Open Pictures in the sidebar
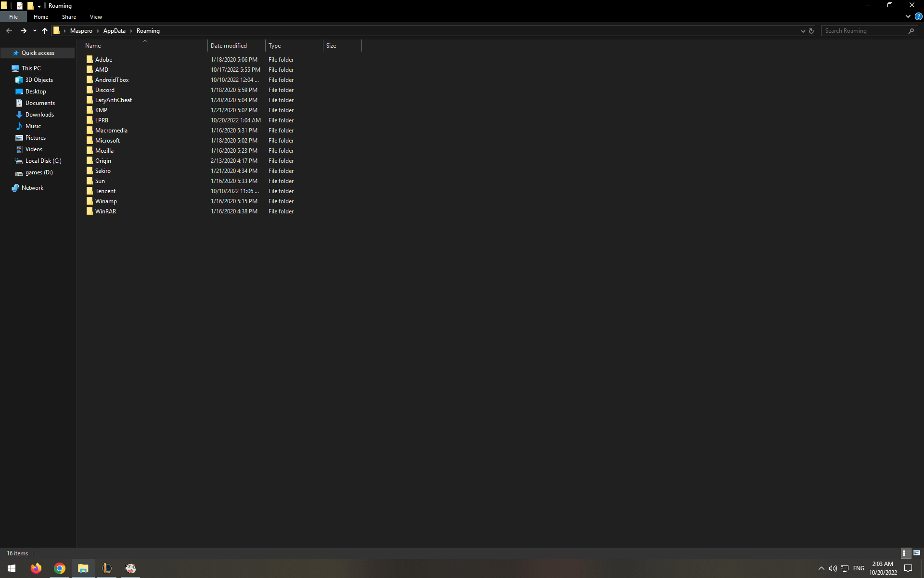The image size is (924, 578). [36, 138]
